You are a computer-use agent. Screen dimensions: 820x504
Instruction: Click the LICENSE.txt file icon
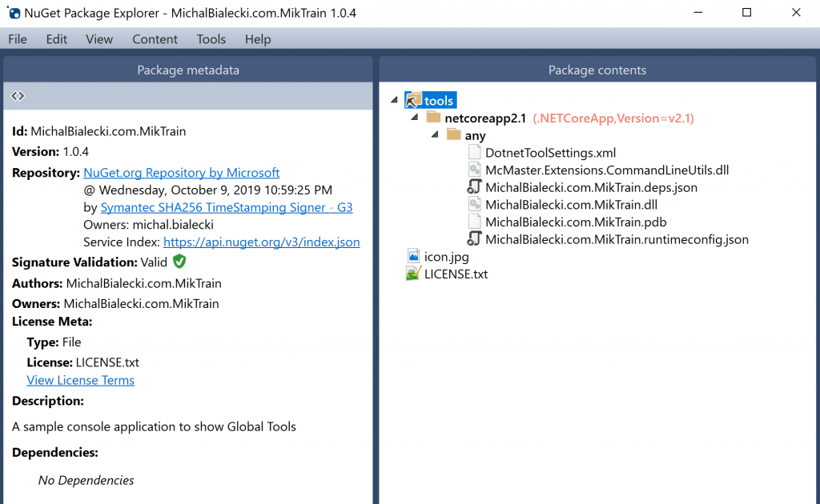pyautogui.click(x=413, y=273)
